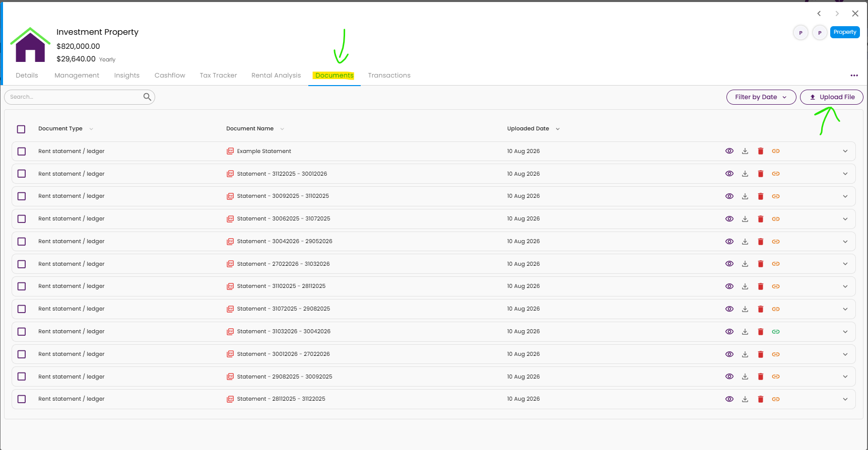868x450 pixels.
Task: Open the Cashflow tab
Action: coord(170,76)
